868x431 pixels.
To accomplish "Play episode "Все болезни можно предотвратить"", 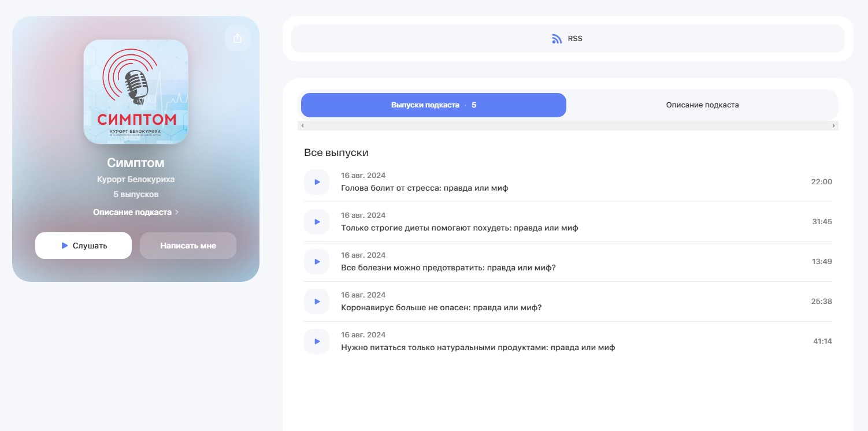I will [317, 262].
